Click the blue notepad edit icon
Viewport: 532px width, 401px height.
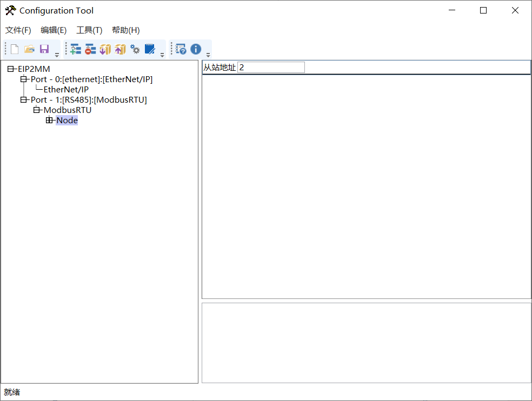pos(150,49)
